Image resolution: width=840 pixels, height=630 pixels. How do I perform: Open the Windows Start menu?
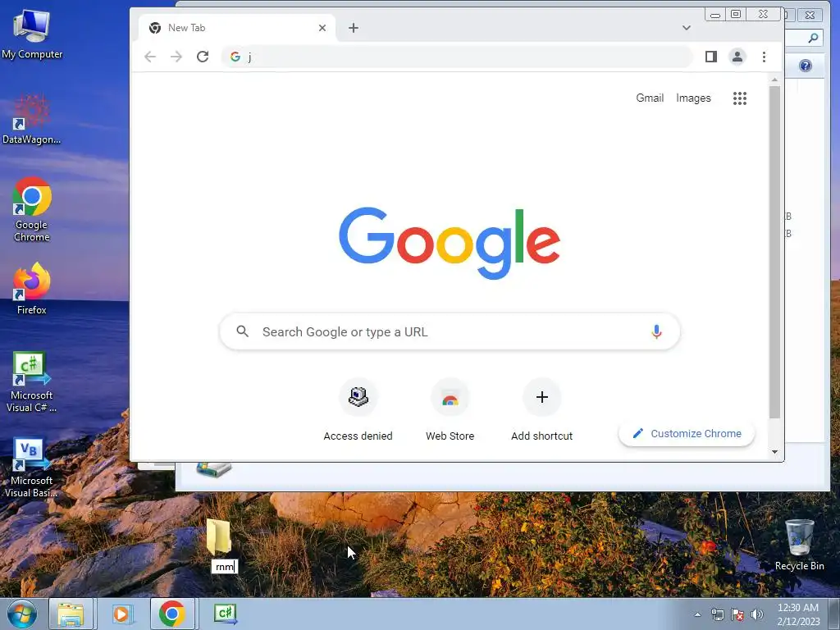[x=21, y=614]
